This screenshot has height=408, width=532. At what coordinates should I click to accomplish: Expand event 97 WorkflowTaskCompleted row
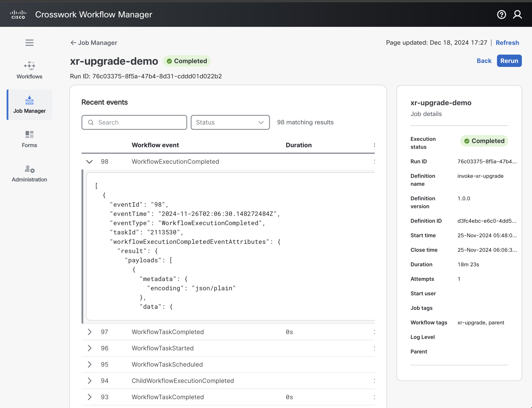[x=89, y=332]
